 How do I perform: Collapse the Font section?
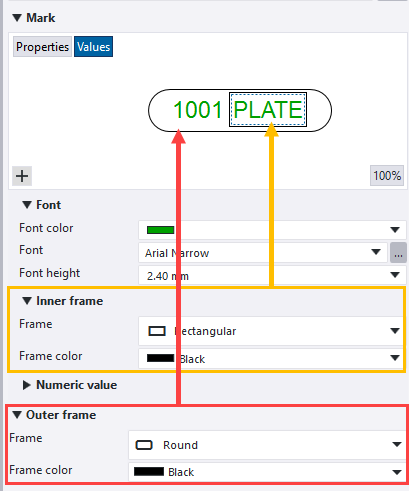[27, 205]
